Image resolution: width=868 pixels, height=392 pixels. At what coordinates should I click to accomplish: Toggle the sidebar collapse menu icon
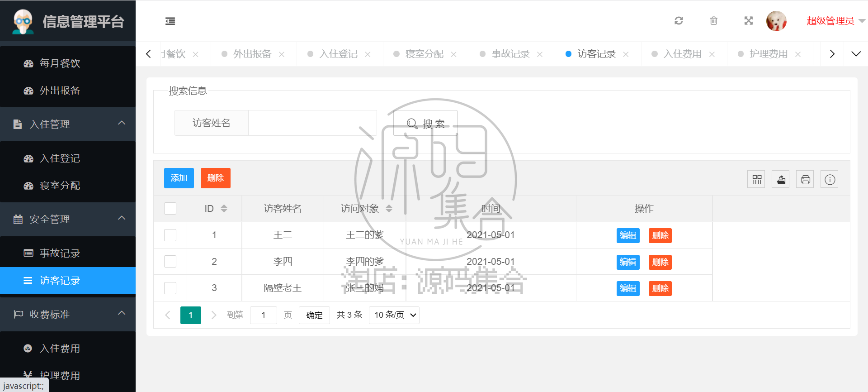pos(170,21)
